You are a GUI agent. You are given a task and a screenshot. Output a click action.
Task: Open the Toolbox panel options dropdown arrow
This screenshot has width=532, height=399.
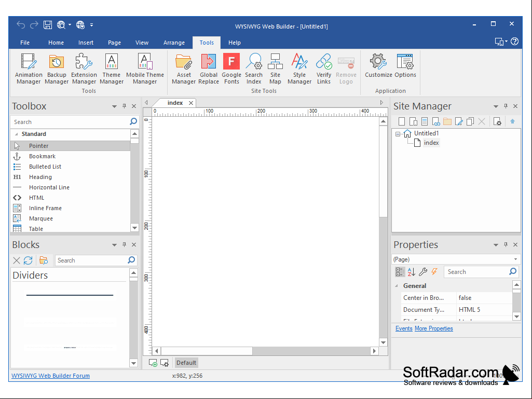pyautogui.click(x=114, y=106)
